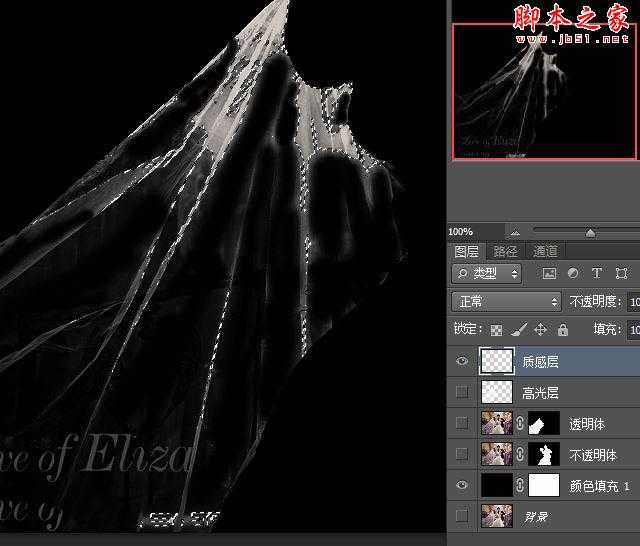The height and width of the screenshot is (546, 640).
Task: Select the 不透明体 layer mask thumbnail
Action: coord(544,454)
